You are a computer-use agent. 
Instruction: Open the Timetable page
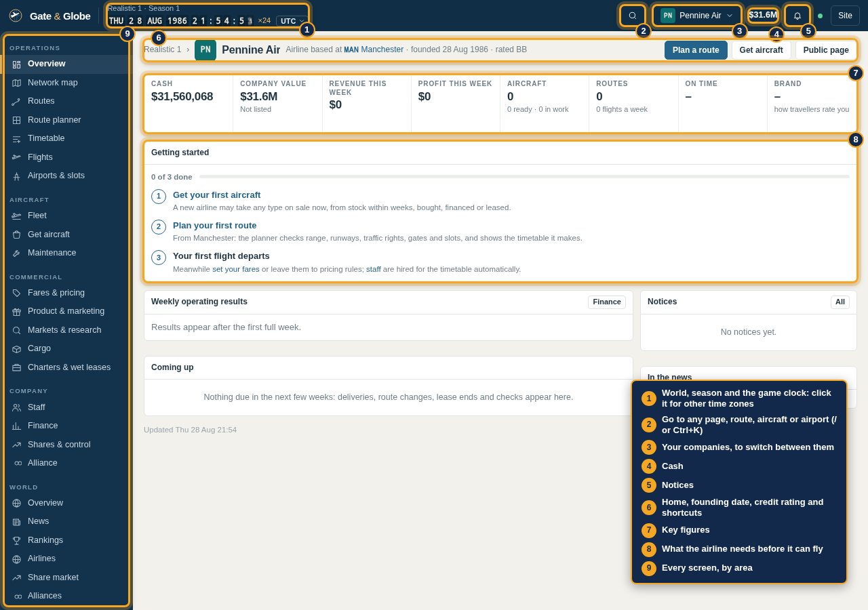pos(65,138)
